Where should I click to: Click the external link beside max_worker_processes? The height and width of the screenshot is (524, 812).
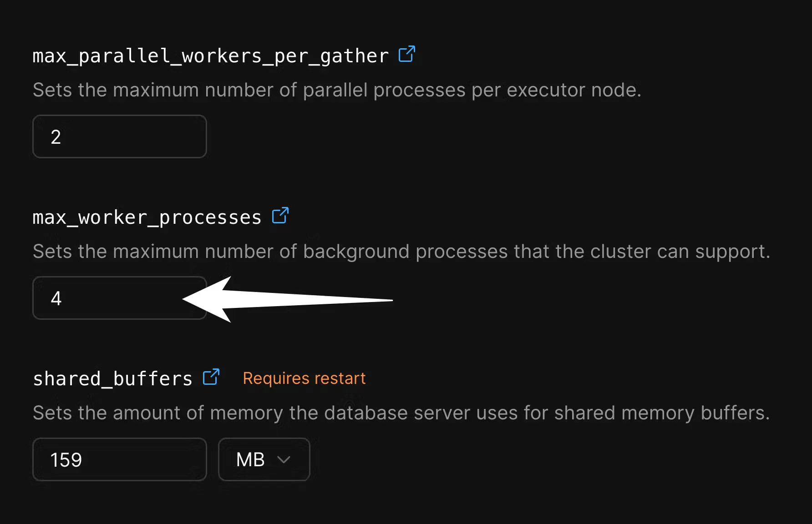(x=280, y=216)
